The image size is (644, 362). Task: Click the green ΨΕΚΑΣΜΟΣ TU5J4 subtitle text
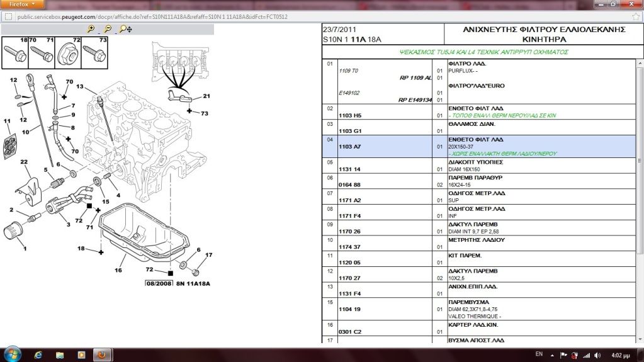coord(484,52)
